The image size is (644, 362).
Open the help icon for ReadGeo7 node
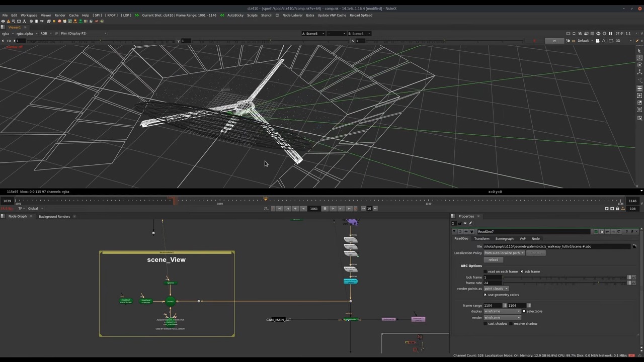tap(626, 232)
